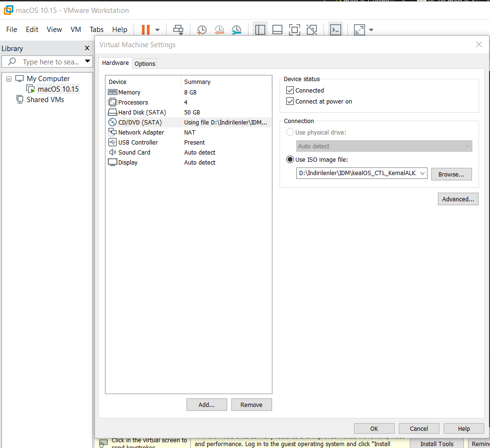Image resolution: width=490 pixels, height=448 pixels.
Task: Uncheck the Connected checkbox
Action: click(290, 90)
